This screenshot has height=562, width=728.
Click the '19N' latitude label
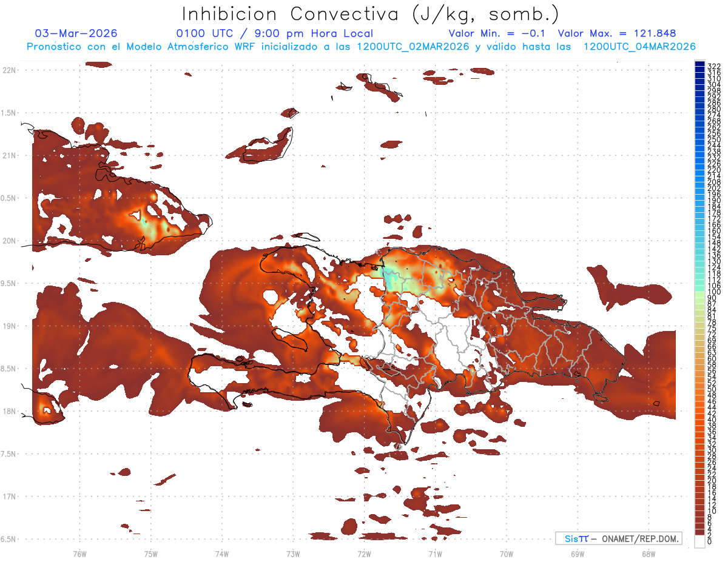pyautogui.click(x=9, y=326)
